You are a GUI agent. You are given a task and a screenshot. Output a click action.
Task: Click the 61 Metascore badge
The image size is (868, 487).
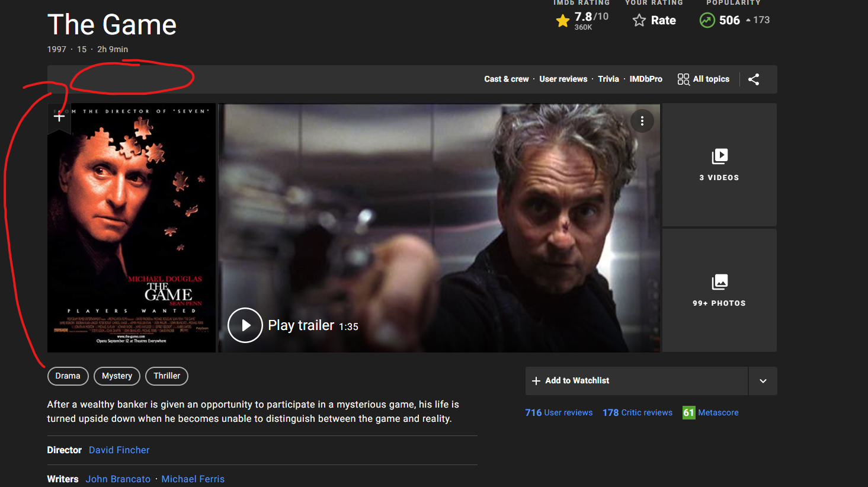[688, 413]
